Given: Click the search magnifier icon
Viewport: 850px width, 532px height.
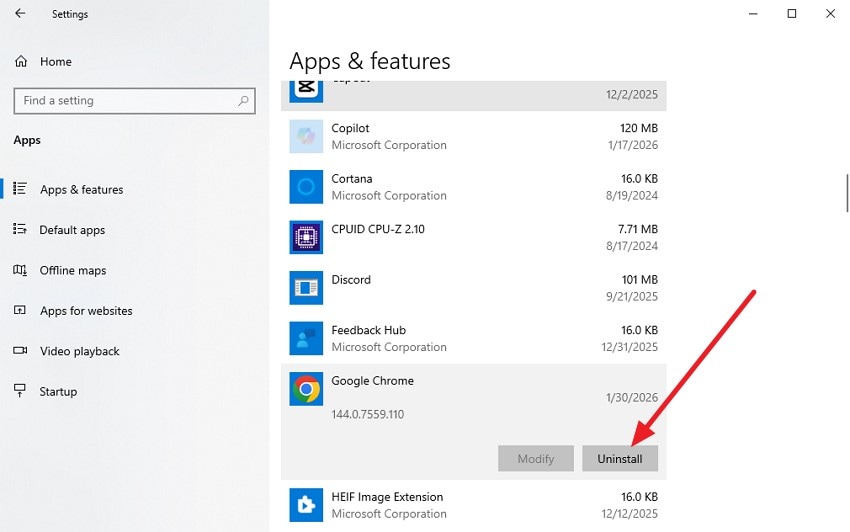Looking at the screenshot, I should click(x=243, y=101).
